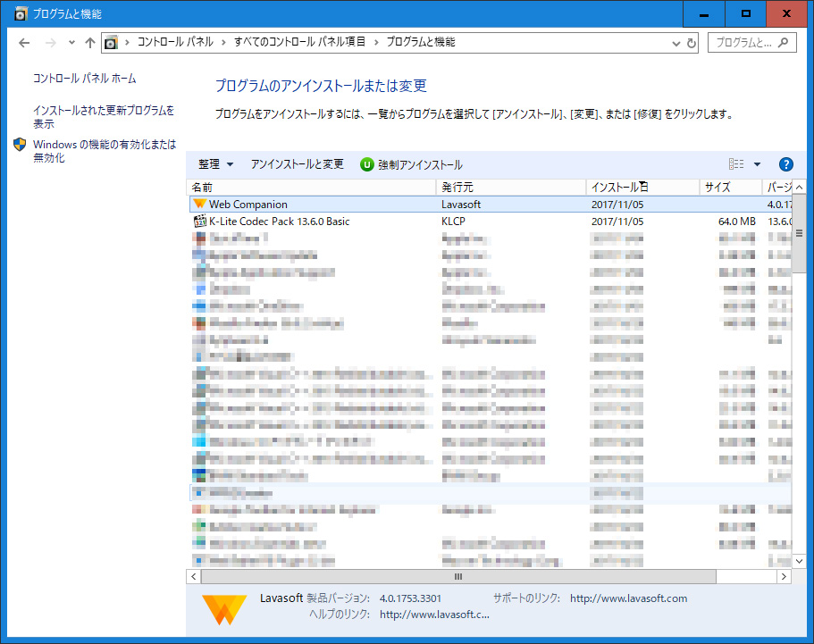Viewport: 814px width, 644px height.
Task: Open the blue help question mark
Action: (786, 164)
